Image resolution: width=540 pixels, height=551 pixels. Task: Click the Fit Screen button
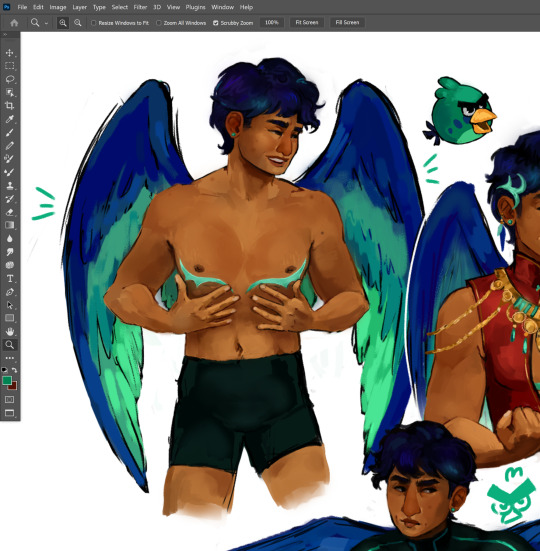(x=307, y=22)
